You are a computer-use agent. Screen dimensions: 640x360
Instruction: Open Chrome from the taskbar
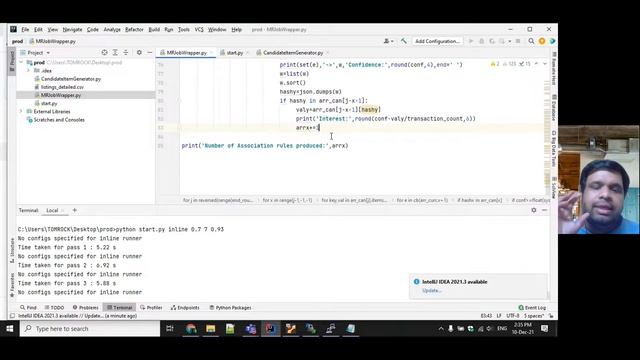[x=191, y=329]
